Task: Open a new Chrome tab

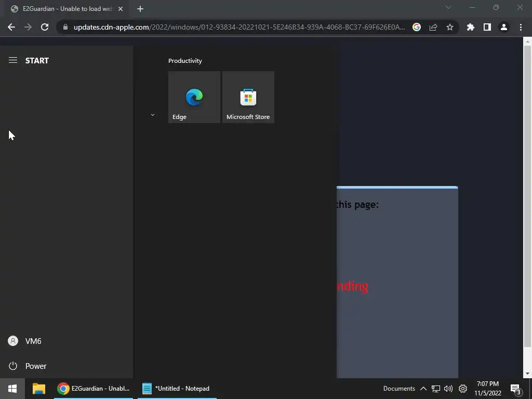Action: pyautogui.click(x=140, y=9)
